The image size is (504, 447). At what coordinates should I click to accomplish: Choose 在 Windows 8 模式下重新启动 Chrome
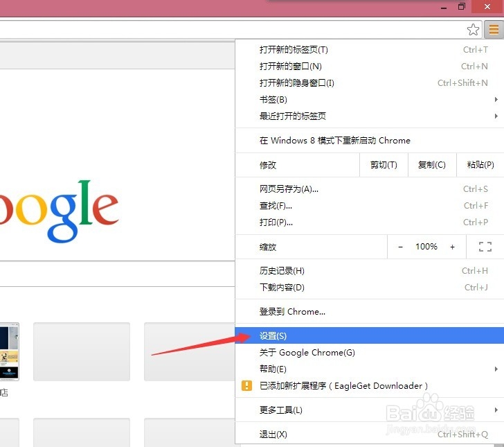pyautogui.click(x=370, y=140)
